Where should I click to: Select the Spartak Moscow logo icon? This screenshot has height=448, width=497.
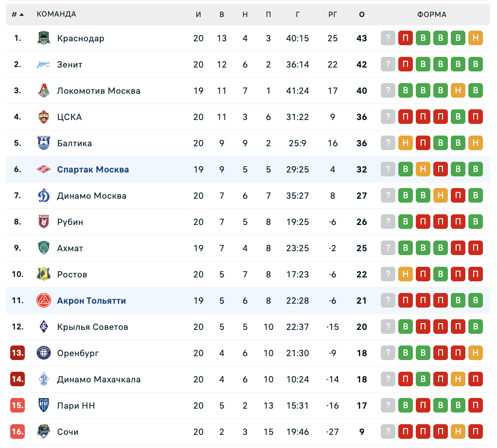(x=44, y=170)
